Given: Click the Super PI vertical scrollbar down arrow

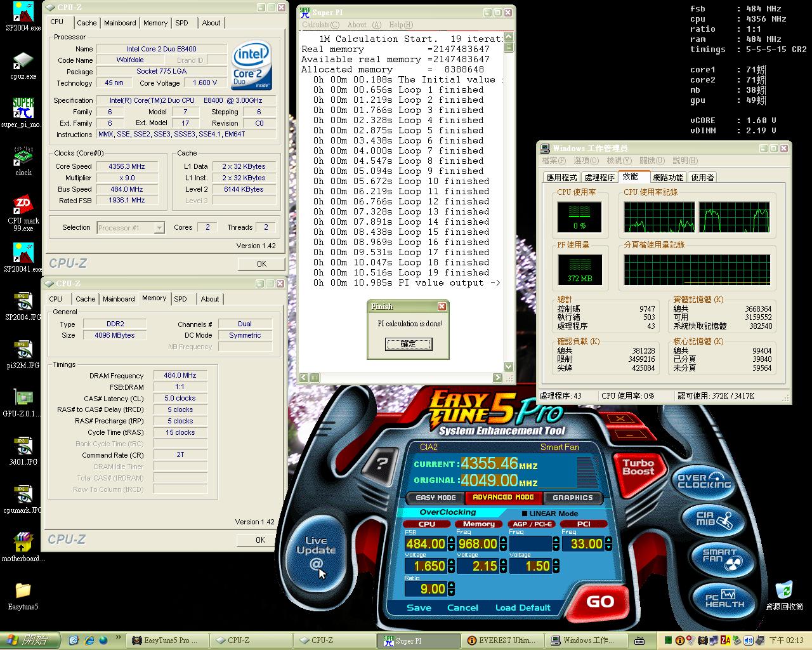Looking at the screenshot, I should tap(509, 366).
